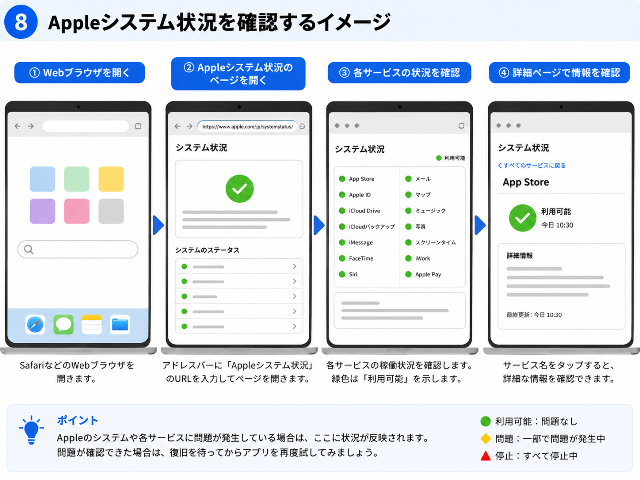640x480 pixels.
Task: Expand the last row under システムのステータス
Action: tap(239, 327)
